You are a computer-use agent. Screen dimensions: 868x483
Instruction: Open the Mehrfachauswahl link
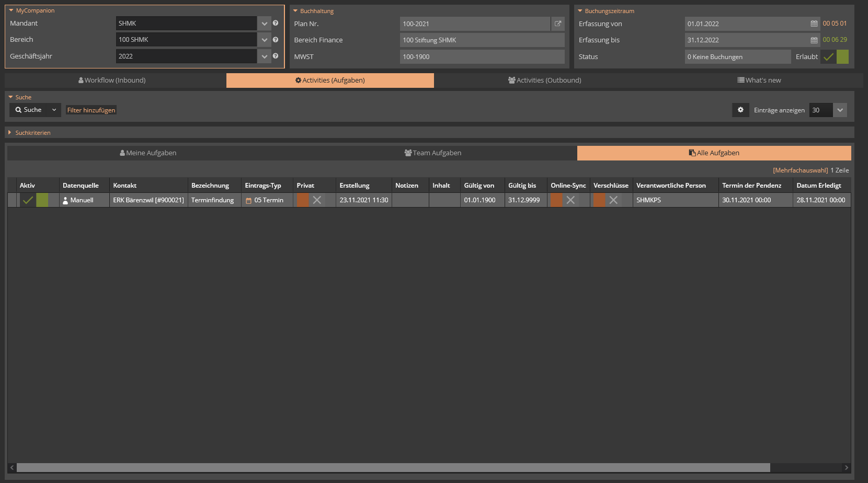(x=800, y=170)
